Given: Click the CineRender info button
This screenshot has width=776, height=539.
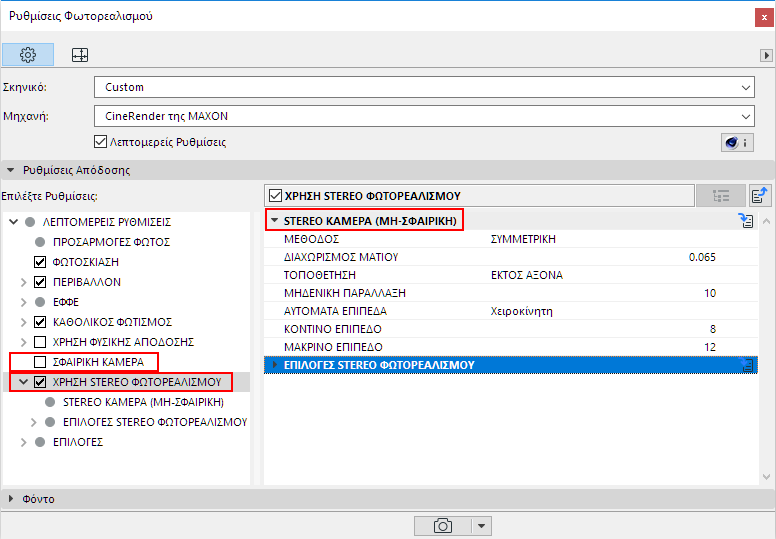Looking at the screenshot, I should [737, 143].
